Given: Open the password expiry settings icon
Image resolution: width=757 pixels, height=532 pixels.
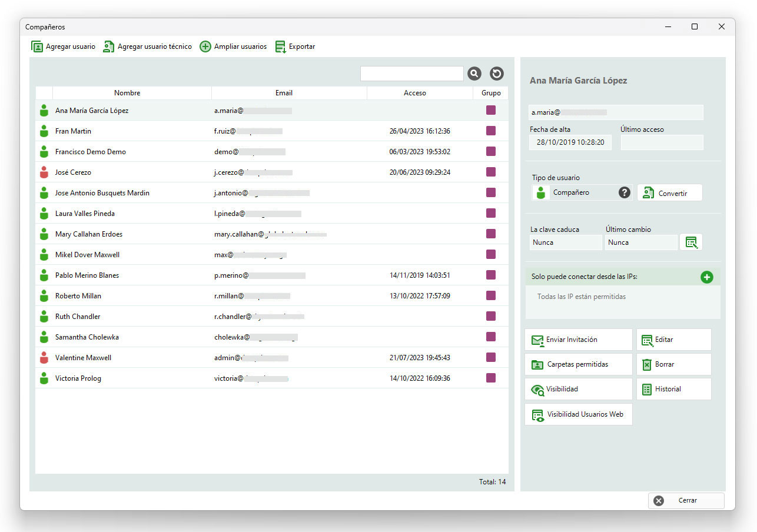Looking at the screenshot, I should pos(691,242).
